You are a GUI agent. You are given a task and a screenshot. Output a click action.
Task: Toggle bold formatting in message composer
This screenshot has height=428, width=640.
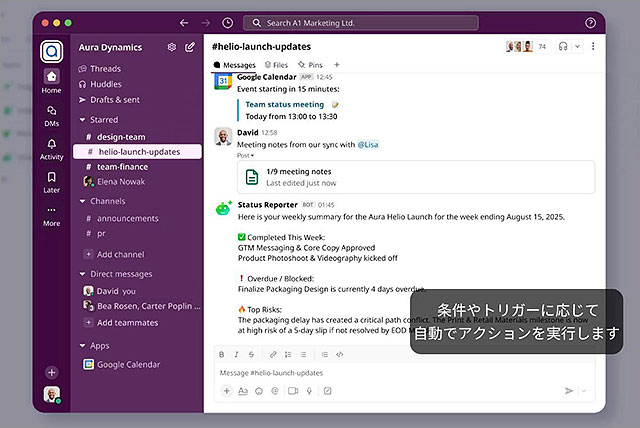(221, 354)
